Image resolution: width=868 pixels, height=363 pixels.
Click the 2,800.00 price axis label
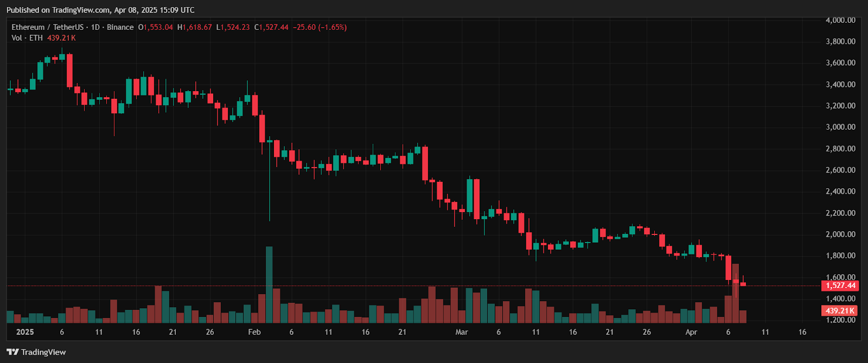pyautogui.click(x=840, y=149)
